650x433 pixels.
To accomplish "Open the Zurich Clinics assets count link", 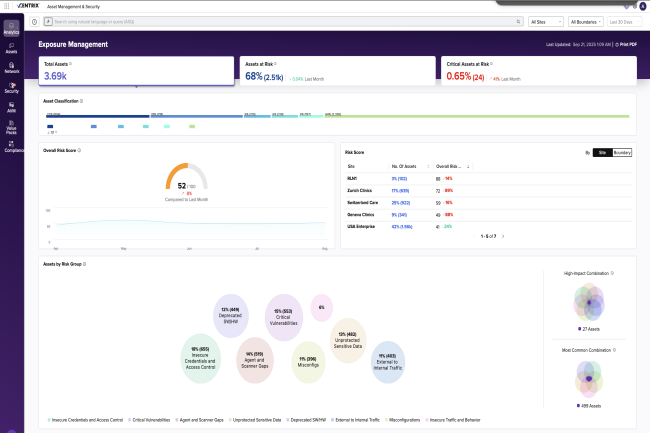I will (400, 189).
